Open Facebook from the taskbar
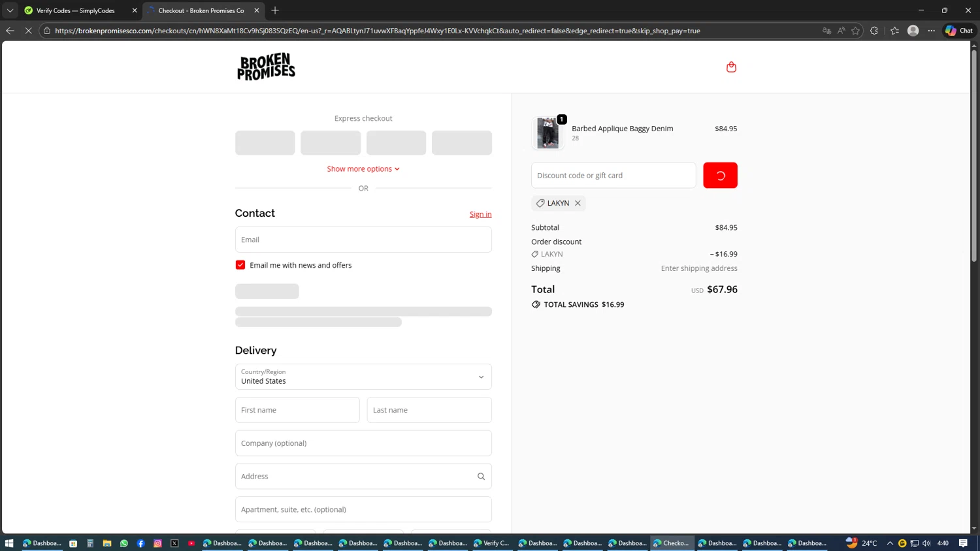Screen dimensions: 980x551 140,543
